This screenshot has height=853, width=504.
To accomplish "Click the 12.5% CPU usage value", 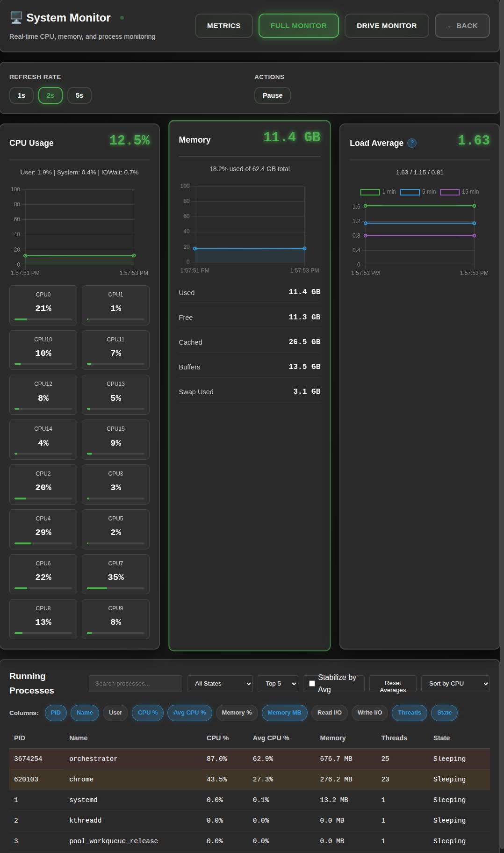I will (130, 140).
